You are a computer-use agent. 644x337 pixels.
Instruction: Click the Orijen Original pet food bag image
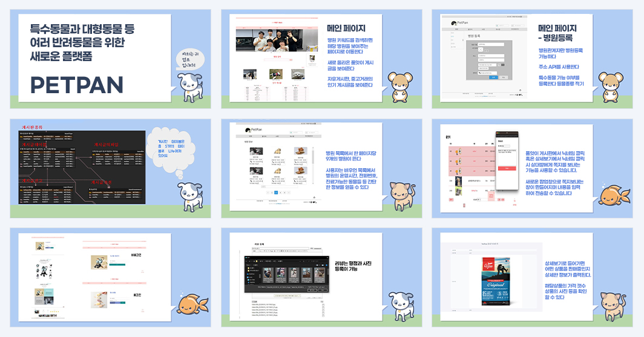(496, 281)
